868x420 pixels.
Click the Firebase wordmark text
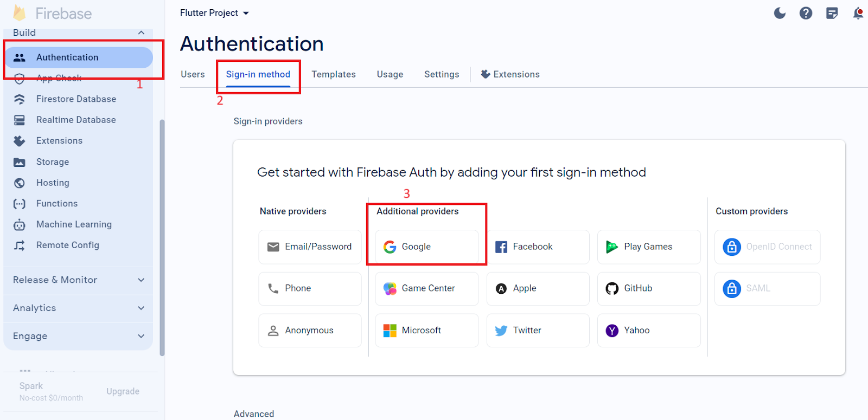(x=63, y=14)
